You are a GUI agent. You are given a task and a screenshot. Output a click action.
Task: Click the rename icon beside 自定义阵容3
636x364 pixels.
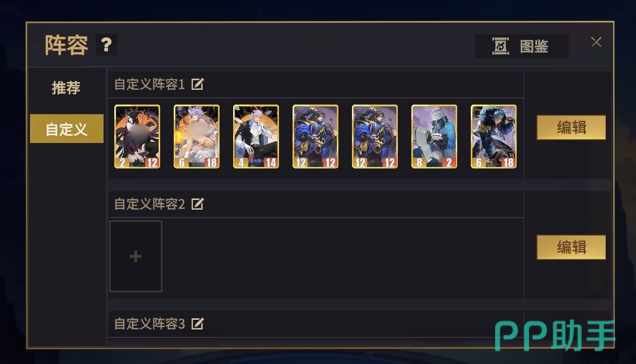point(197,323)
